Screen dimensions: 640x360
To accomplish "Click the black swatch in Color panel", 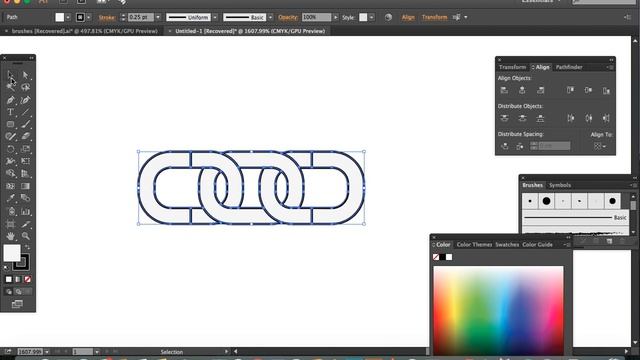I will click(442, 257).
